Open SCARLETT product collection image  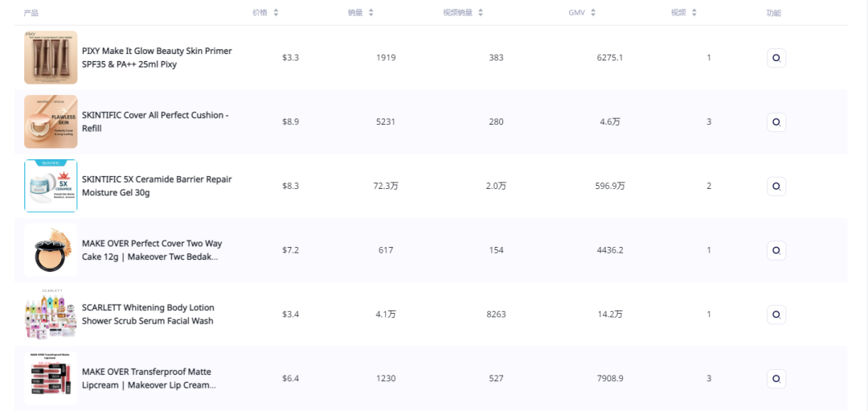(x=51, y=314)
